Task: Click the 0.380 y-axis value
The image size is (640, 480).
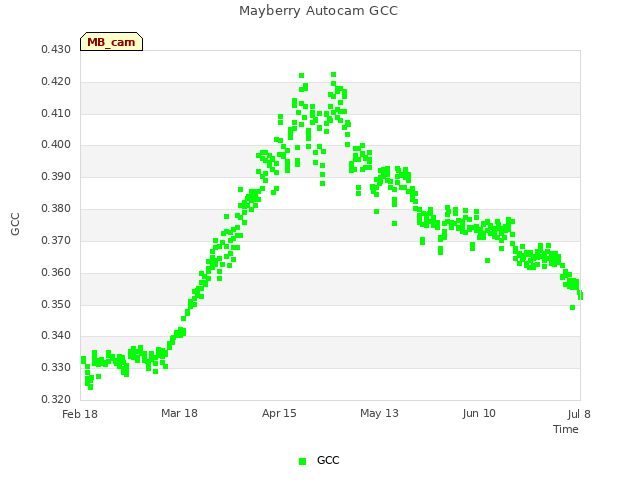Action: 56,208
